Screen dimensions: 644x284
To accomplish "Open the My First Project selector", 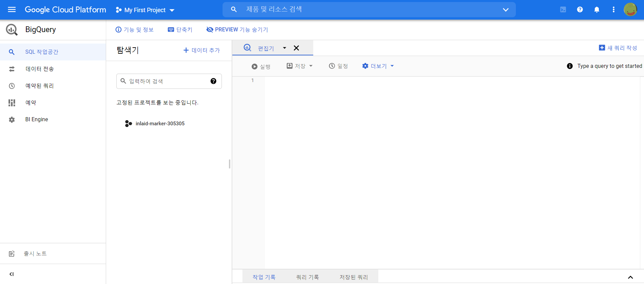I will click(x=145, y=10).
